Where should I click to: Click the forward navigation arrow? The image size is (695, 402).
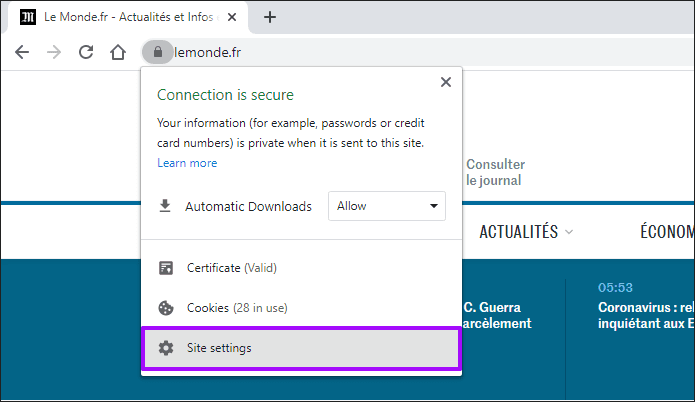coord(54,52)
